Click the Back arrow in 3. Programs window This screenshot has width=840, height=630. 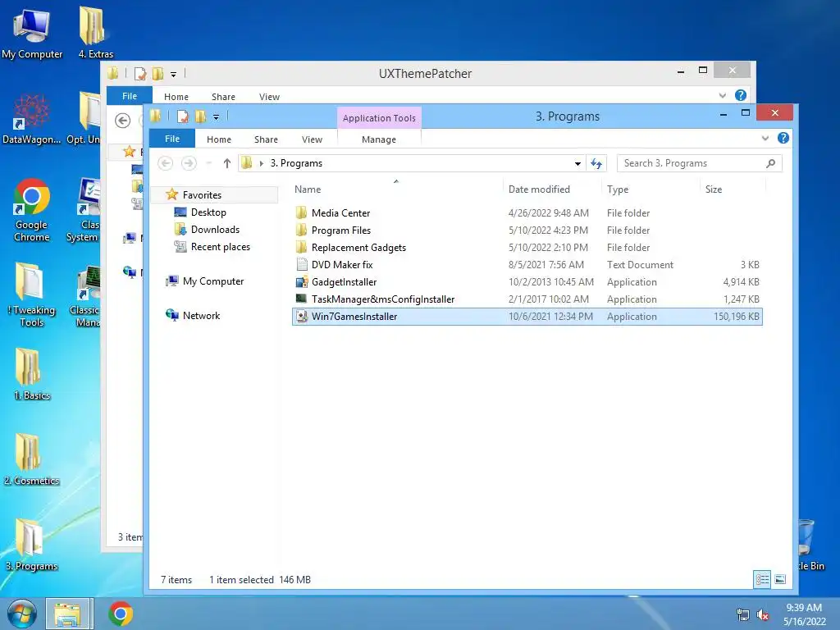(166, 163)
